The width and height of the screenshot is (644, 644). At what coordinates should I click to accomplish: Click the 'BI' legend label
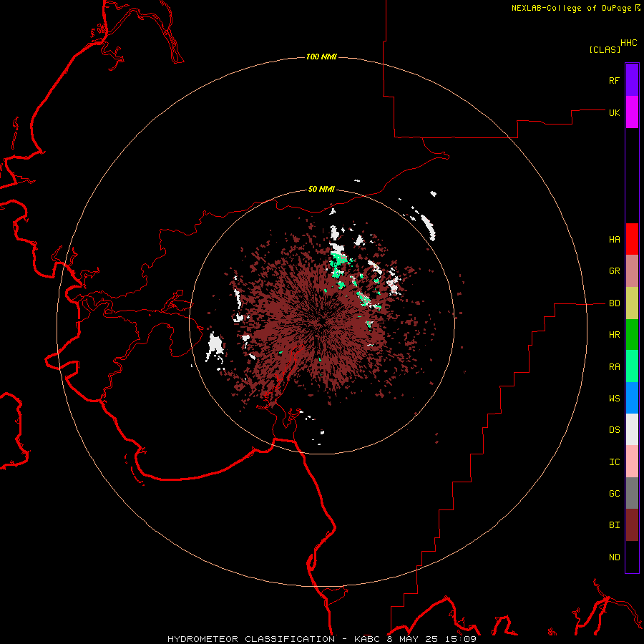[x=615, y=525]
